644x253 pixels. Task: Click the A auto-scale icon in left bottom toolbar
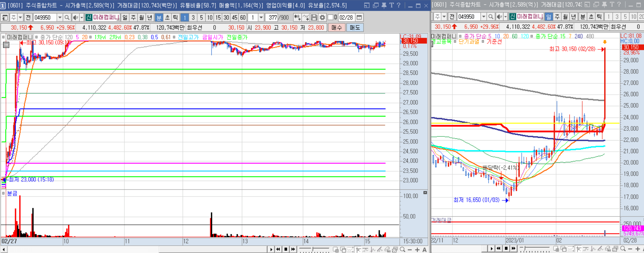click(x=424, y=250)
